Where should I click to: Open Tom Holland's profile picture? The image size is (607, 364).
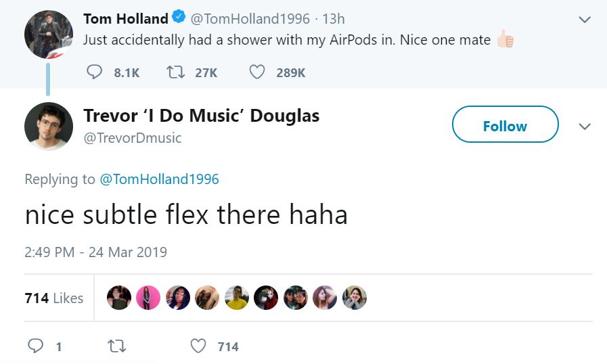click(48, 35)
